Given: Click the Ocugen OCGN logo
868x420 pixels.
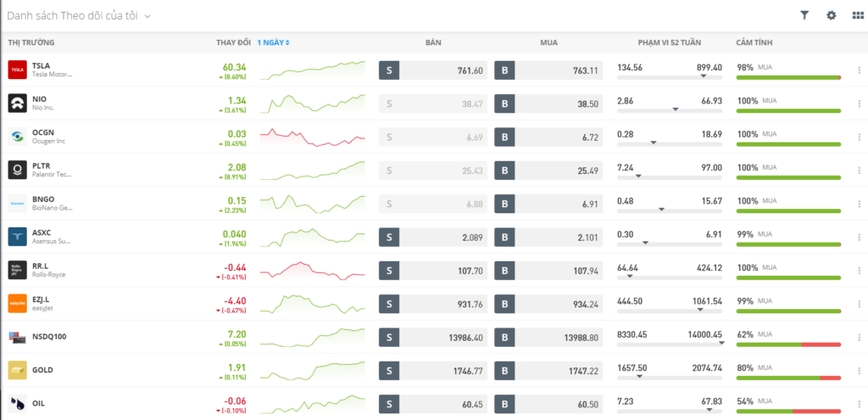Looking at the screenshot, I should [18, 137].
